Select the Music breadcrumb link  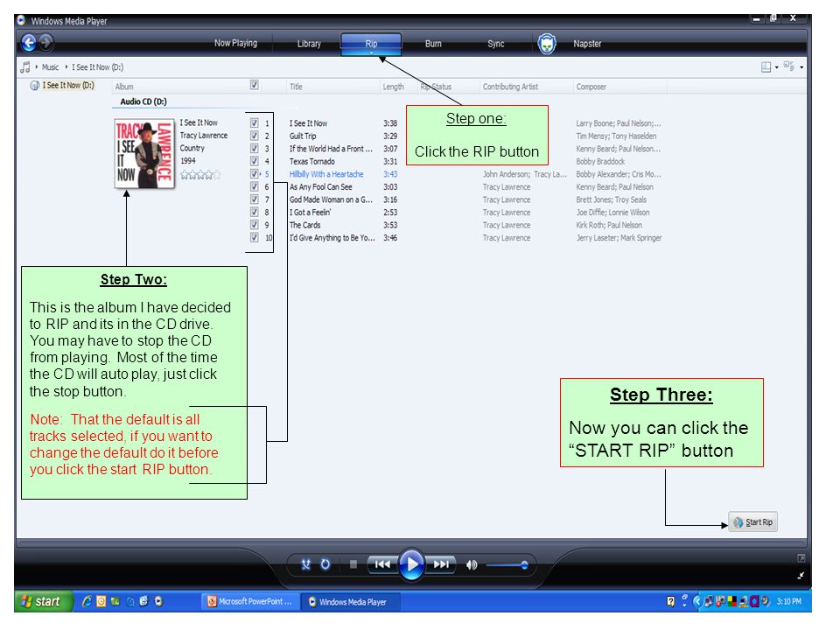click(51, 67)
